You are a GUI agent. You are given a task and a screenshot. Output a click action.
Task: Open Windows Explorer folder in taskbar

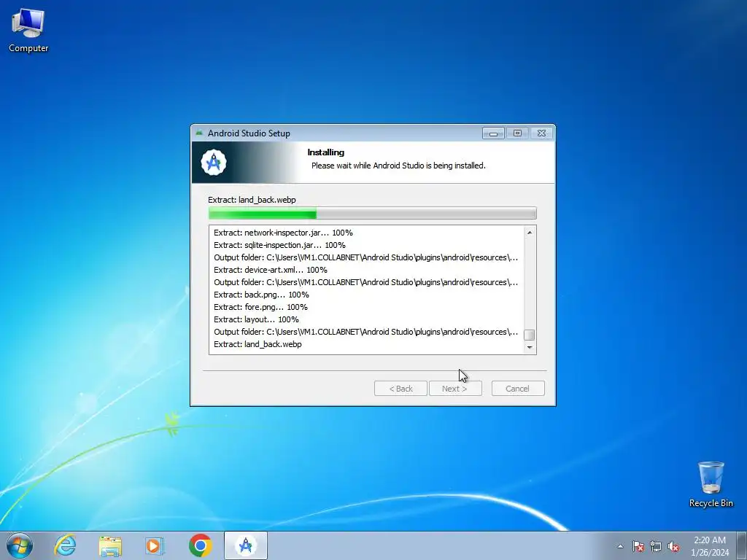[x=110, y=546]
